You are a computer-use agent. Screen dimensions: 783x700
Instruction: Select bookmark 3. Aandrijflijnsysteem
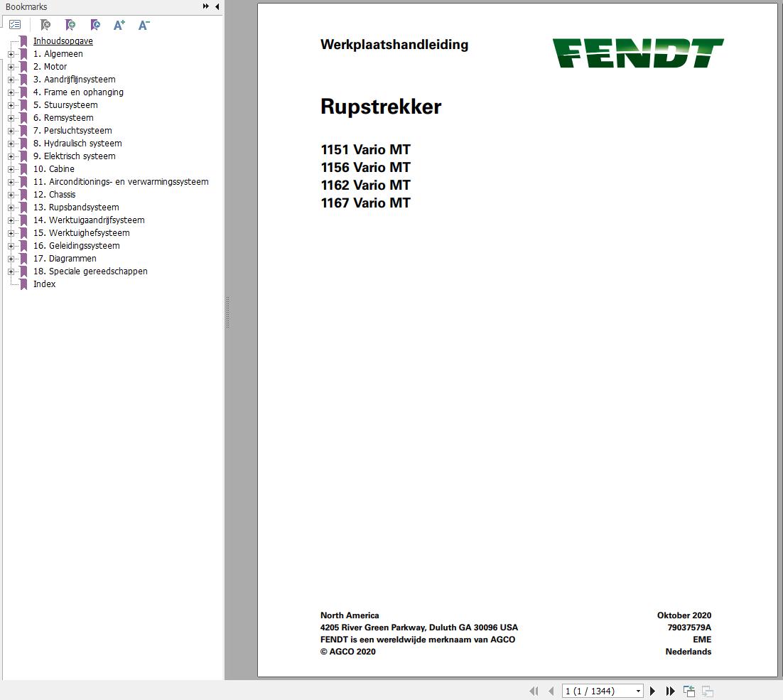[75, 80]
